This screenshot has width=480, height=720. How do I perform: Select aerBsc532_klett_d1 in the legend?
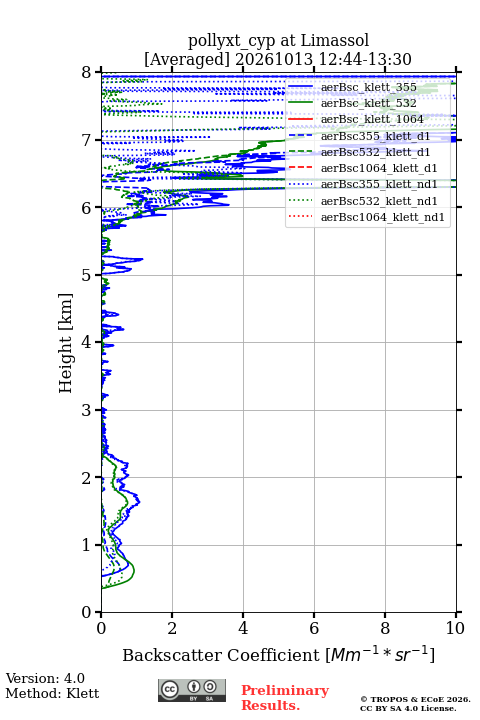tap(375, 152)
